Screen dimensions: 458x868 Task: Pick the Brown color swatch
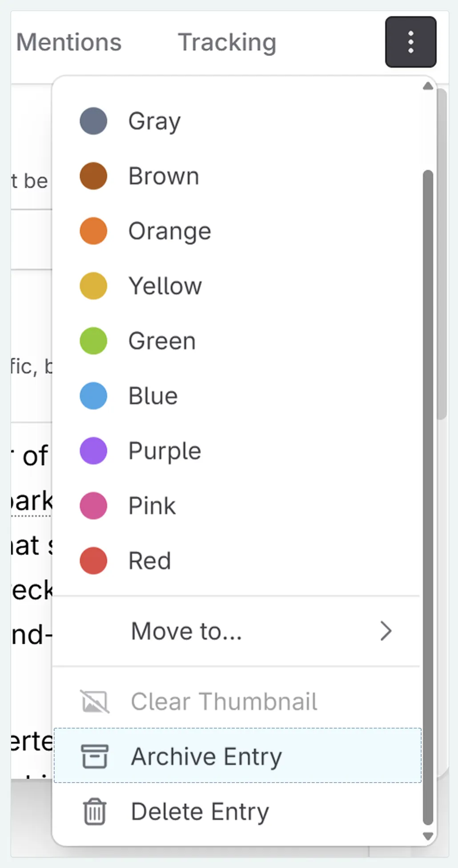click(93, 176)
